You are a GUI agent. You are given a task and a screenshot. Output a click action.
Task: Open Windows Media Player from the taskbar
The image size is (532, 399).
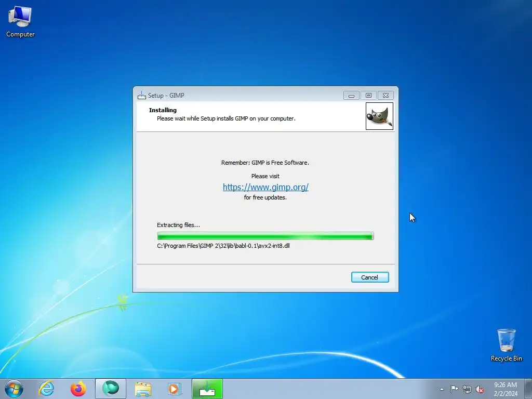pyautogui.click(x=175, y=389)
